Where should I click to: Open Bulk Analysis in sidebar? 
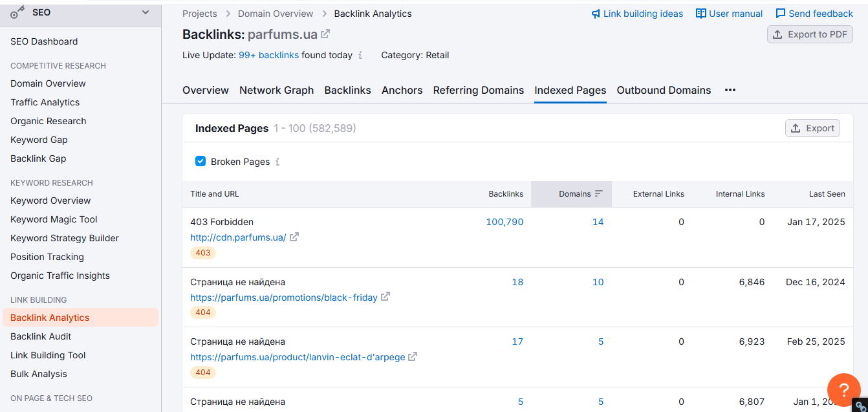[x=39, y=374]
